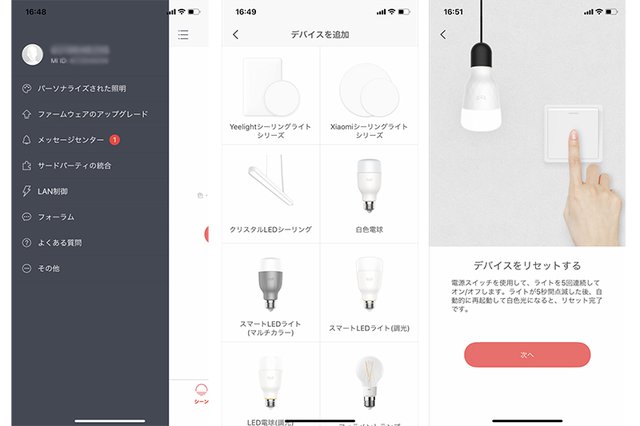
Task: Click the red notification badge
Action: pos(115,140)
